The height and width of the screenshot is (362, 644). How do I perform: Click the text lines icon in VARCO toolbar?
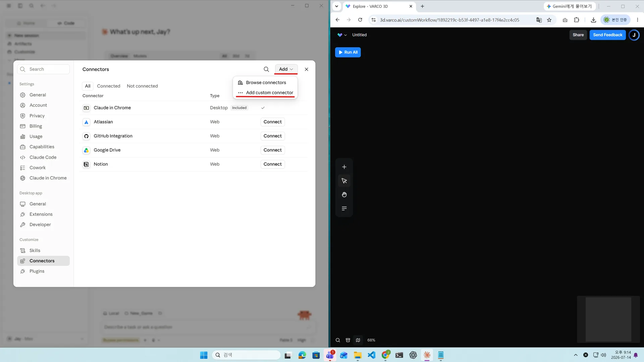point(344,208)
